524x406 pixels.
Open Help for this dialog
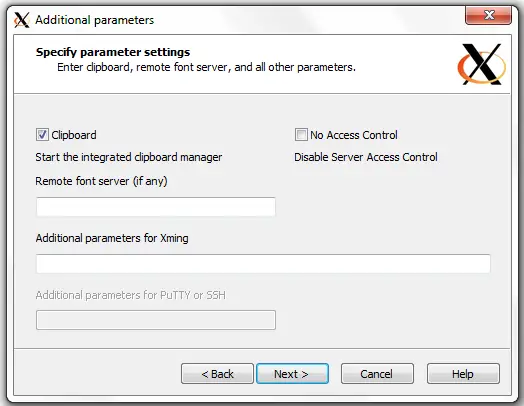463,374
